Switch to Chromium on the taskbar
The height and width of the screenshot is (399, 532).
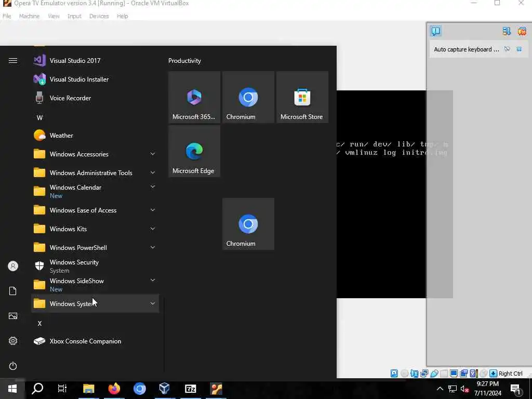pos(139,389)
